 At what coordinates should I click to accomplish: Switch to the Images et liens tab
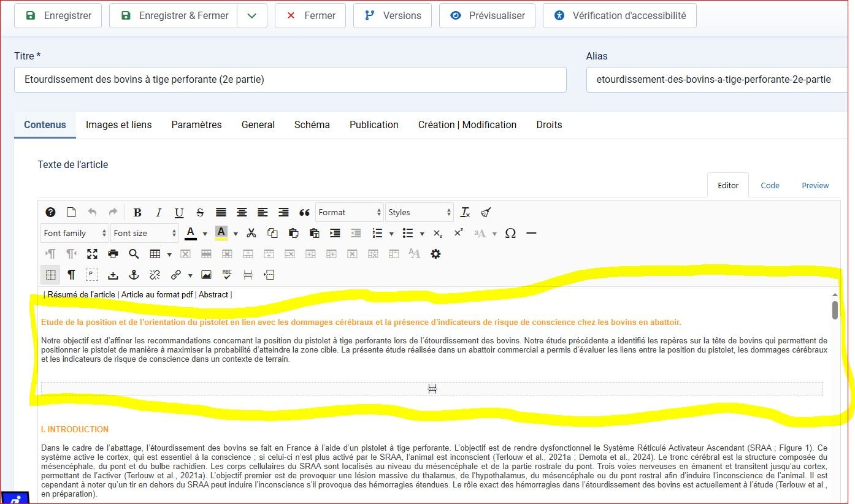click(118, 125)
